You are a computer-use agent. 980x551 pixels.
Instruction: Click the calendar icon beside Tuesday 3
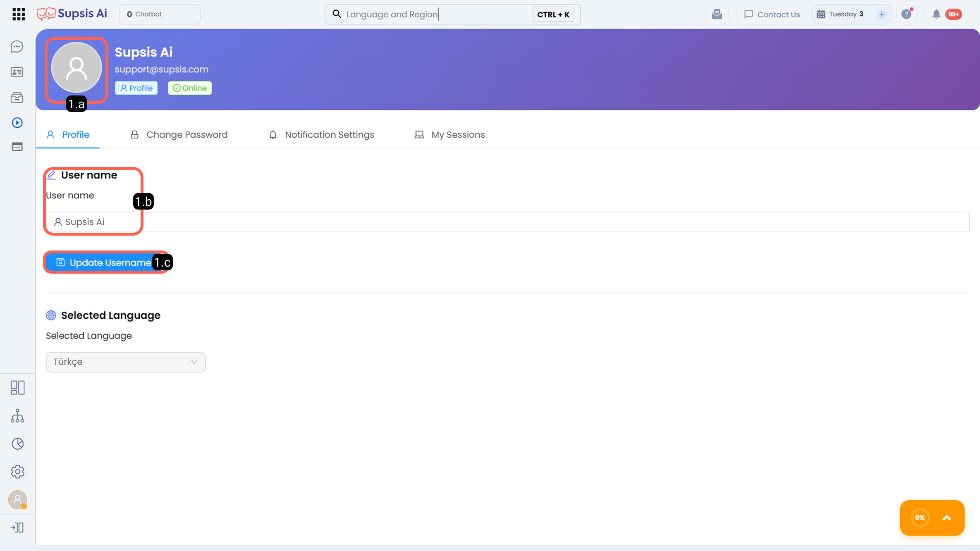click(x=821, y=14)
